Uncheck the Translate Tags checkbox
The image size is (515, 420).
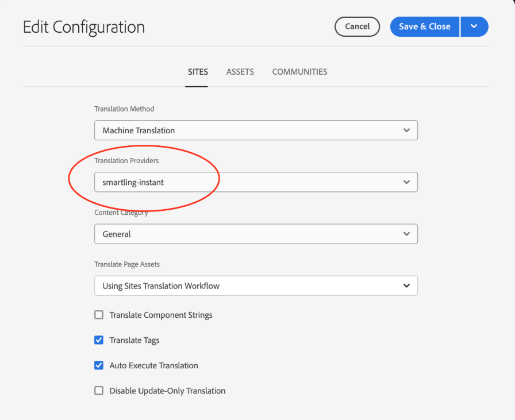99,340
